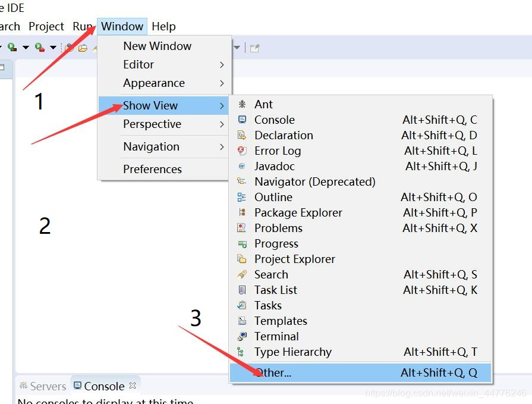This screenshot has height=404, width=532.
Task: Choose Project Explorer entry
Action: (x=360, y=259)
